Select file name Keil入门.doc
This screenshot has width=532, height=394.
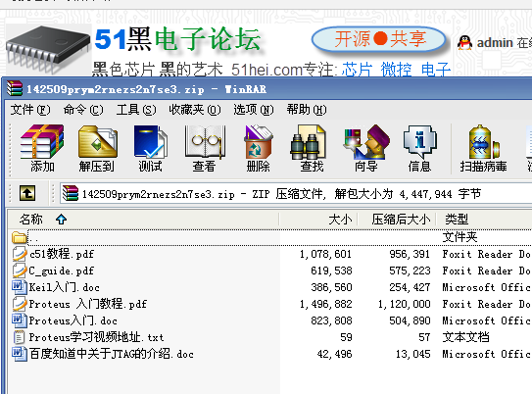64,287
